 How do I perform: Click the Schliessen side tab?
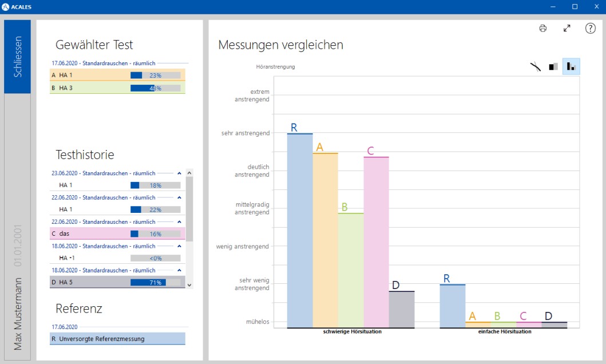point(18,57)
